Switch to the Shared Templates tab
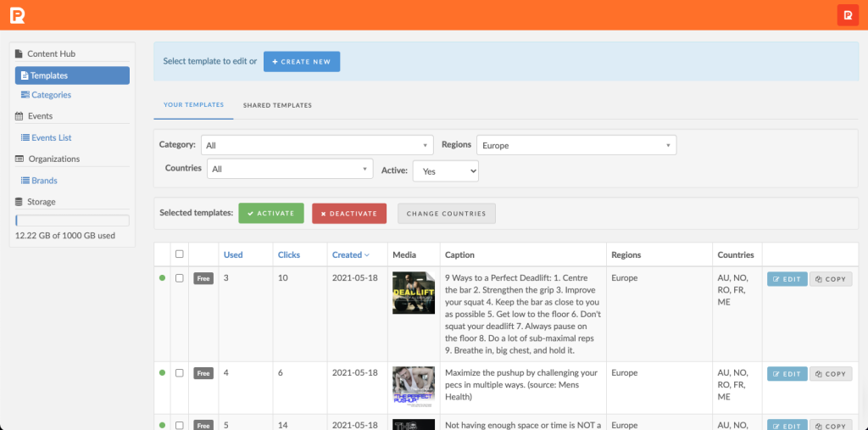 click(x=277, y=104)
